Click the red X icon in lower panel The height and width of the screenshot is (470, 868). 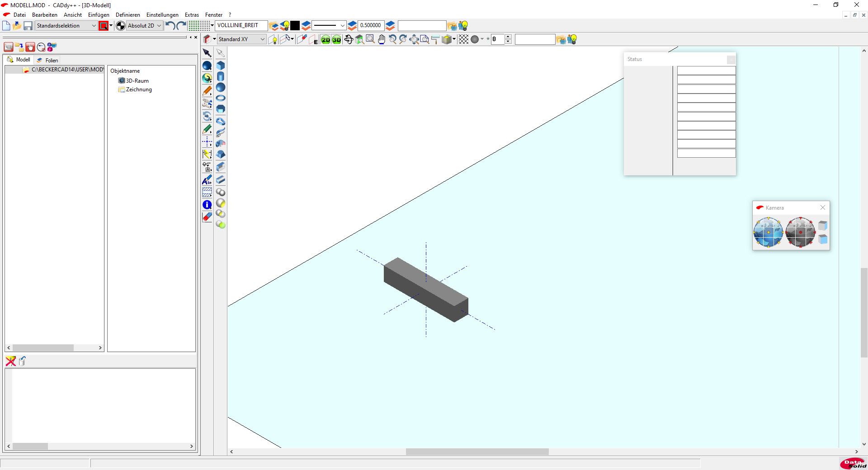pos(10,361)
